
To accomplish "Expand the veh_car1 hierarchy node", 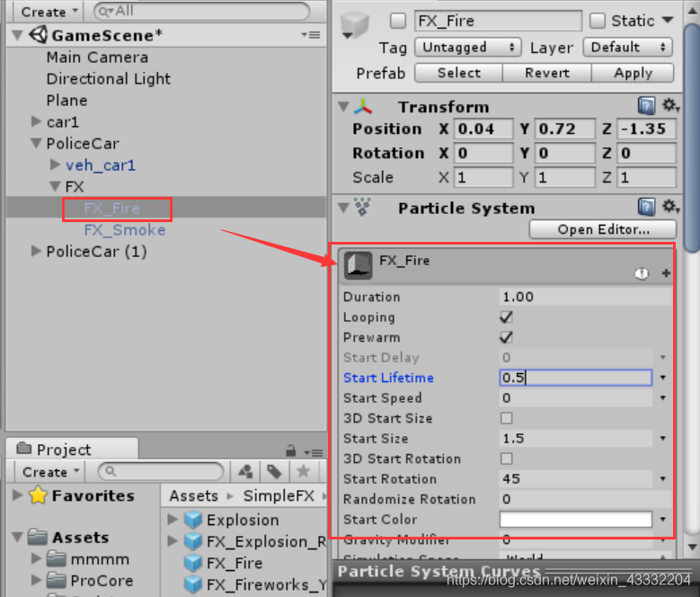I will [x=55, y=165].
